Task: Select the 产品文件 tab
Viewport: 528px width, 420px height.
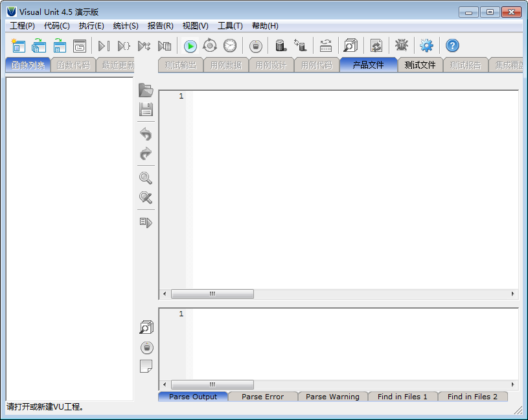Action: pyautogui.click(x=369, y=65)
